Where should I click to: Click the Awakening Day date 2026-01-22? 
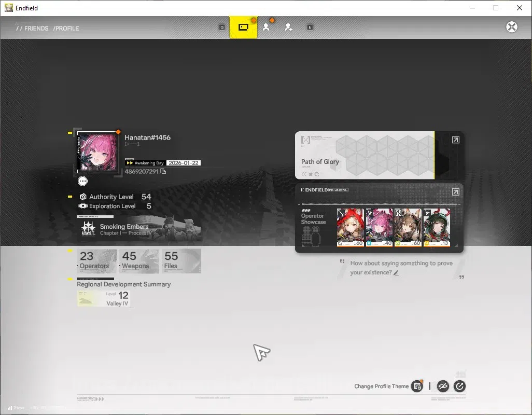tap(183, 163)
